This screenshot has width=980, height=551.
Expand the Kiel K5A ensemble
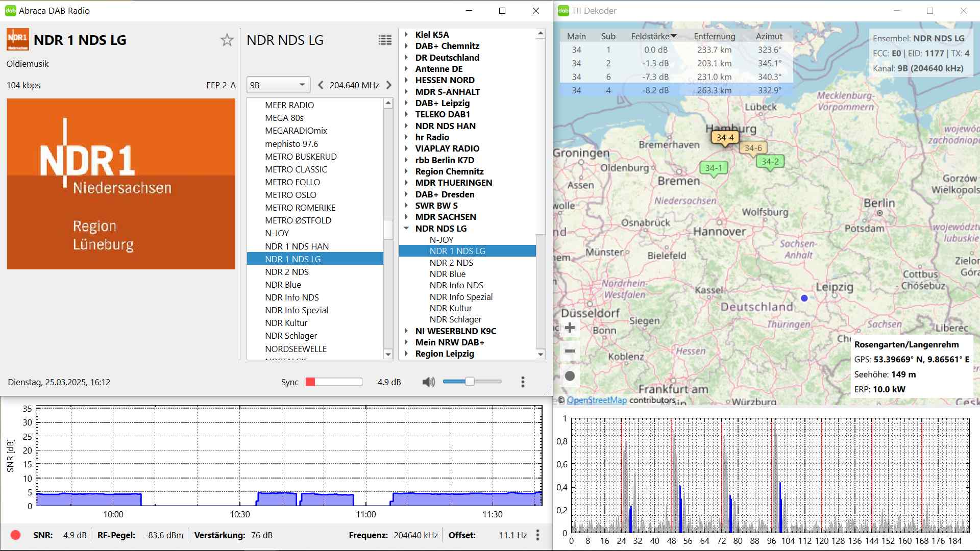click(406, 35)
